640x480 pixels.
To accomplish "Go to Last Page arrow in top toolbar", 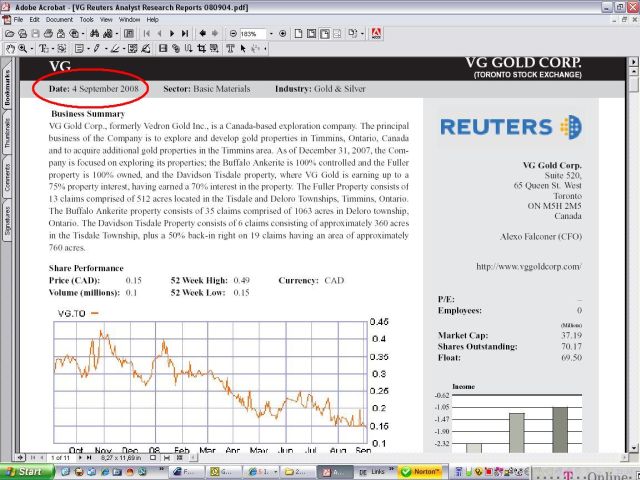I will pos(185,34).
